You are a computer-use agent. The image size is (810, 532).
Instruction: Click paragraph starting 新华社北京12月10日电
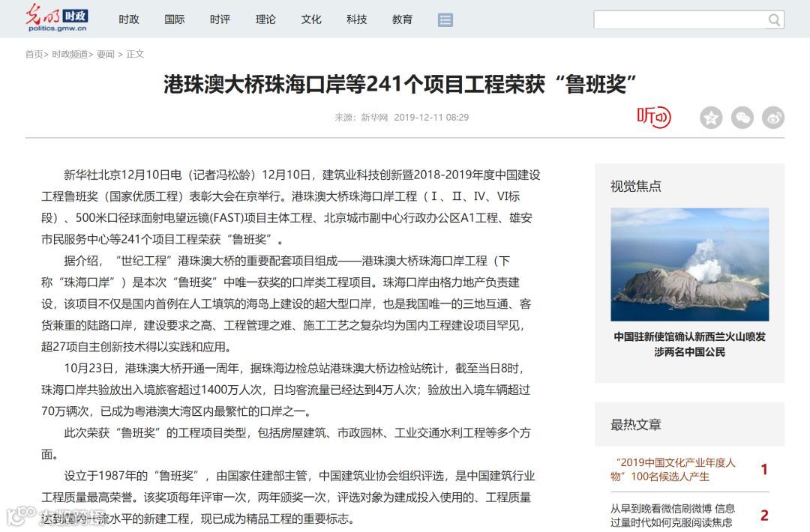[291, 207]
